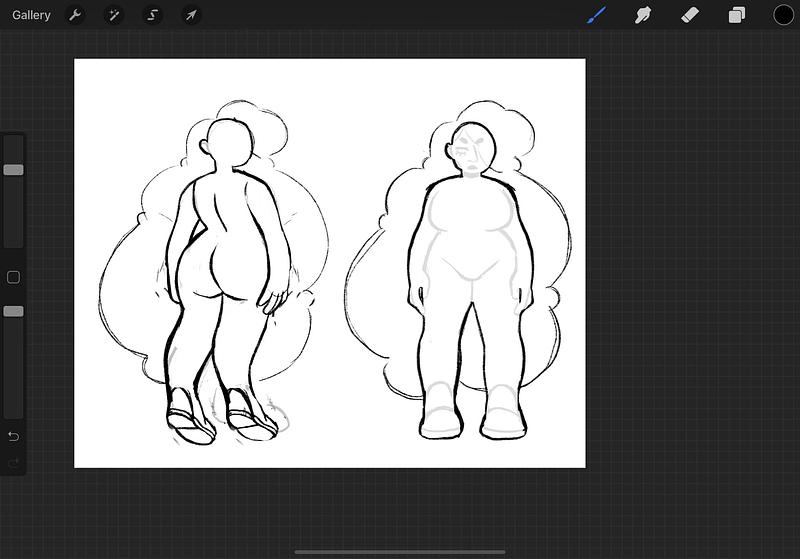Click the brush size slider handle

[x=13, y=170]
